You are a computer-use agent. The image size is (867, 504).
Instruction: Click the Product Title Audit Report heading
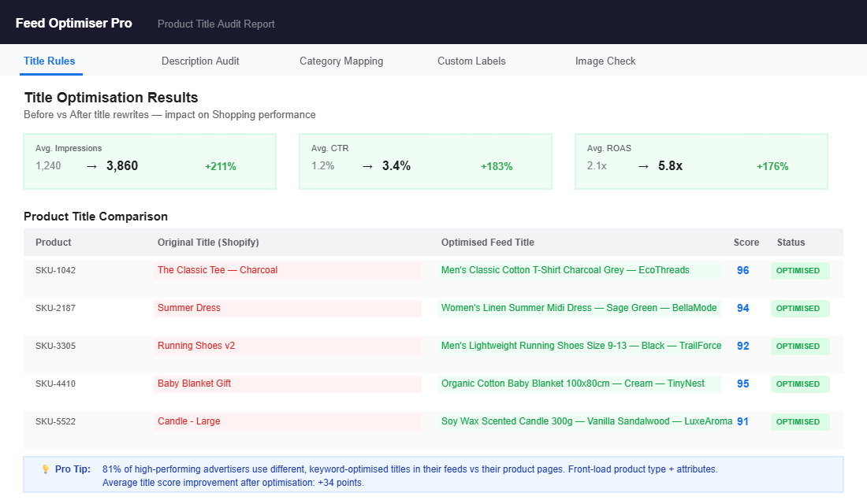click(x=216, y=24)
